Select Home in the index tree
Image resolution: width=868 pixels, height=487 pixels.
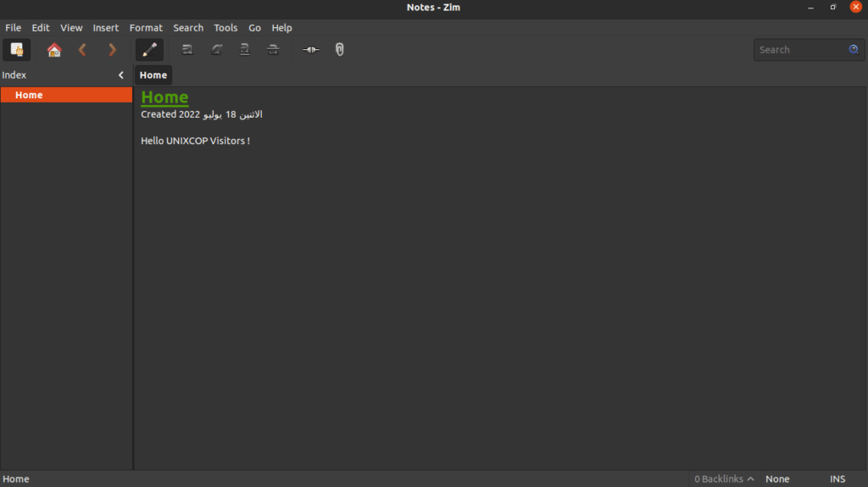(x=66, y=95)
